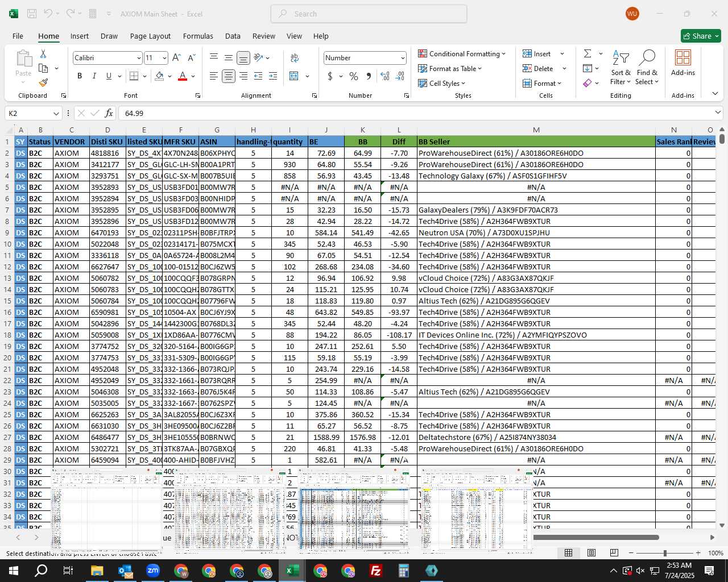The width and height of the screenshot is (728, 582).
Task: Toggle Bold formatting
Action: 80,76
